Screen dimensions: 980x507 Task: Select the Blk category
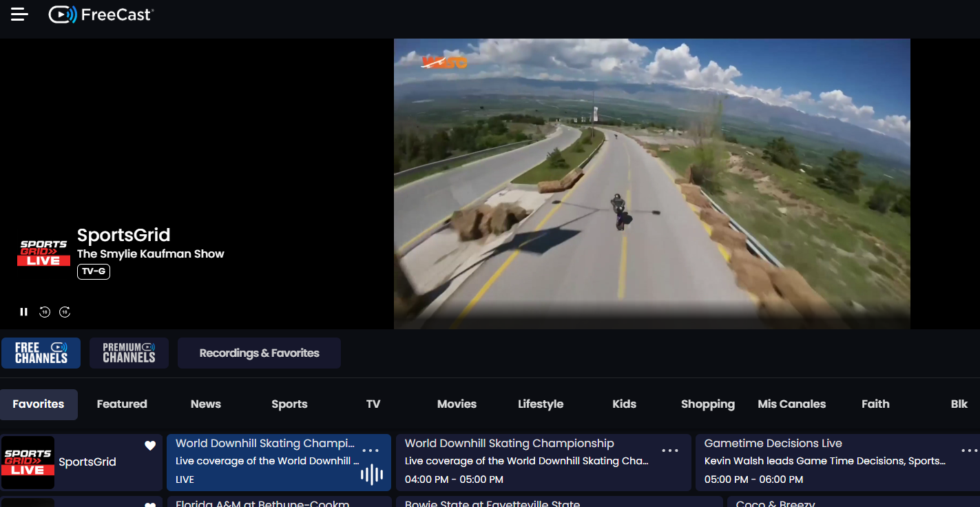tap(959, 404)
